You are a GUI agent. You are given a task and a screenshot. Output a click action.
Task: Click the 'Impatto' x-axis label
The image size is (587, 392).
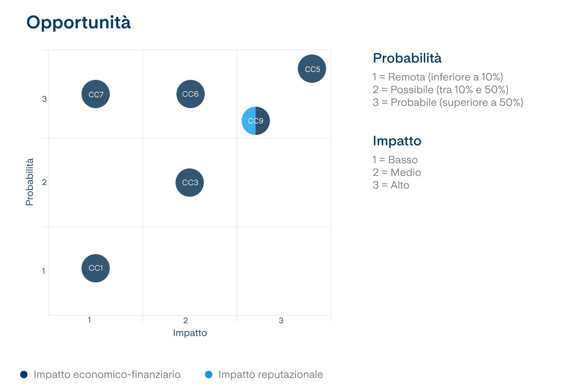point(190,333)
